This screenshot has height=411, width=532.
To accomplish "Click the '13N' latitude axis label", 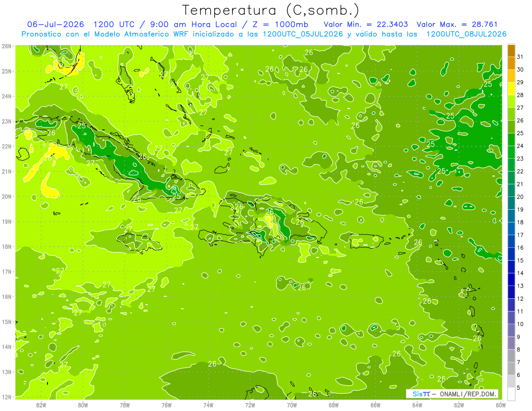I will (7, 372).
